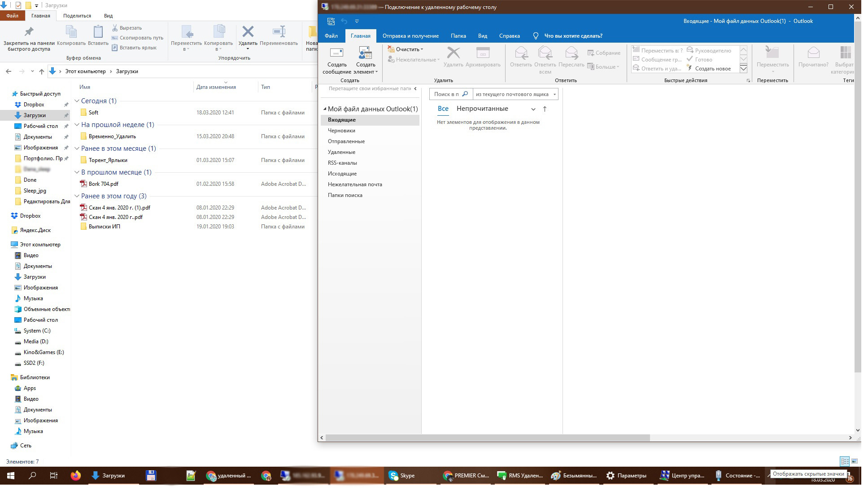Collapse the Сегодня group in file list

pos(77,101)
